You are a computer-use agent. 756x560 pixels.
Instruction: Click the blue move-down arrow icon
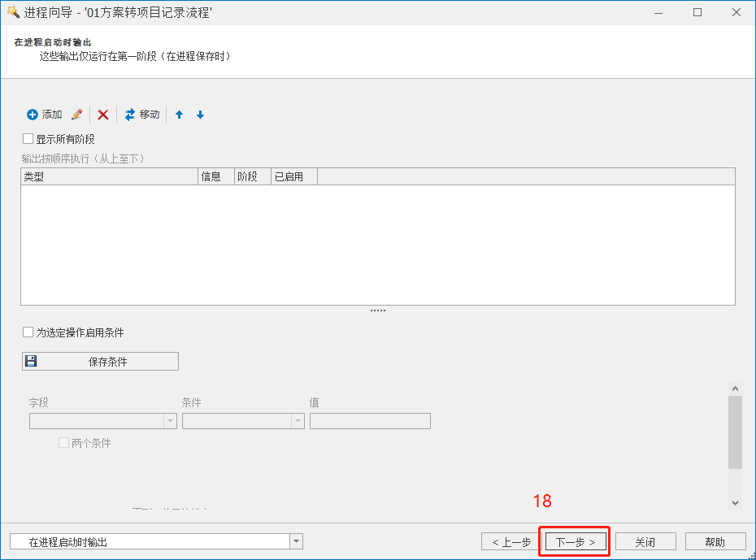[x=200, y=115]
